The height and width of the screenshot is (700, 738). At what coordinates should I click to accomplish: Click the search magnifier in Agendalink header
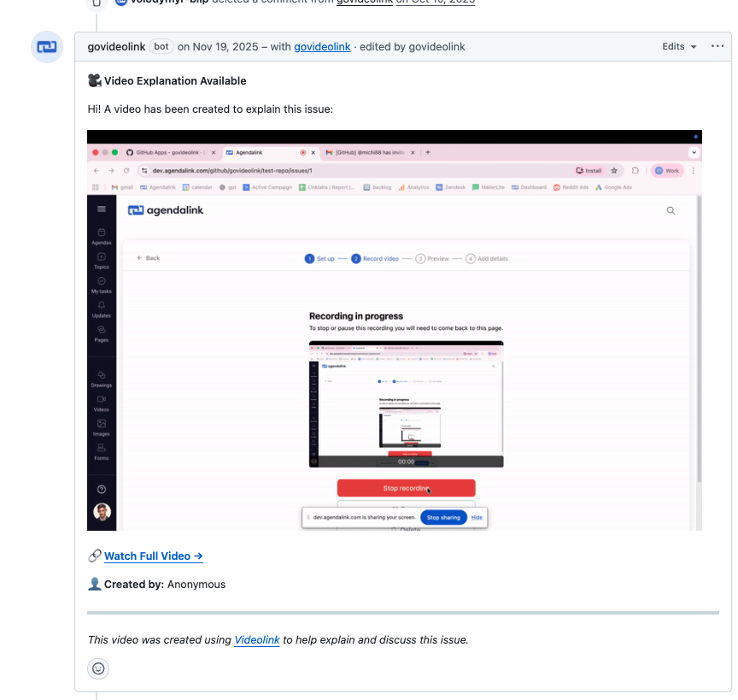[671, 210]
